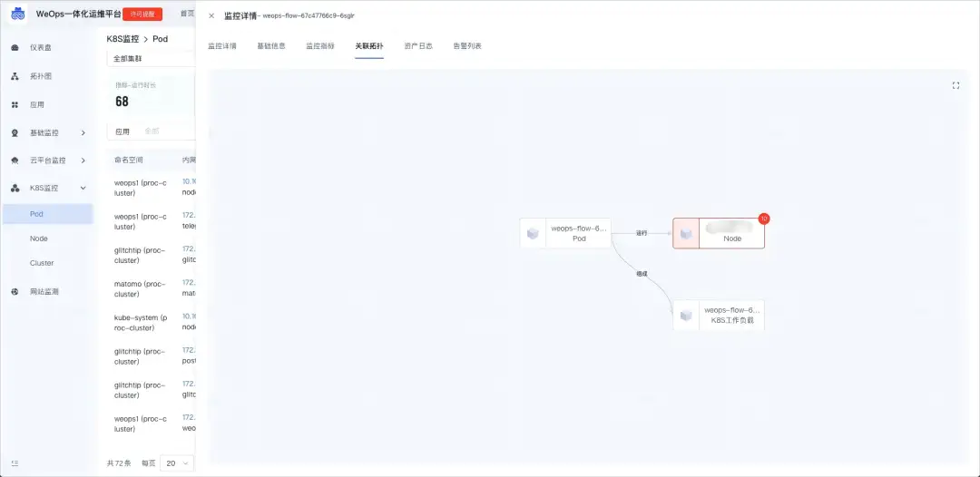Switch to the 基础信息 tab
The width and height of the screenshot is (980, 477).
pos(271,46)
